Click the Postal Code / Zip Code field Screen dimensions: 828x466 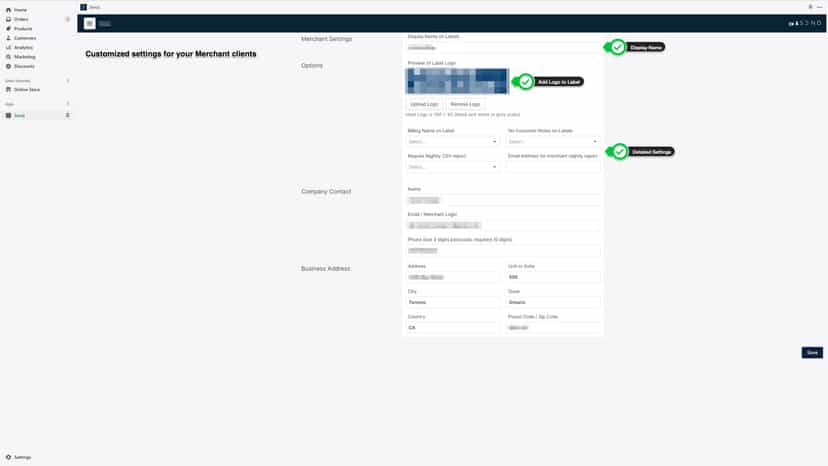[x=553, y=328]
